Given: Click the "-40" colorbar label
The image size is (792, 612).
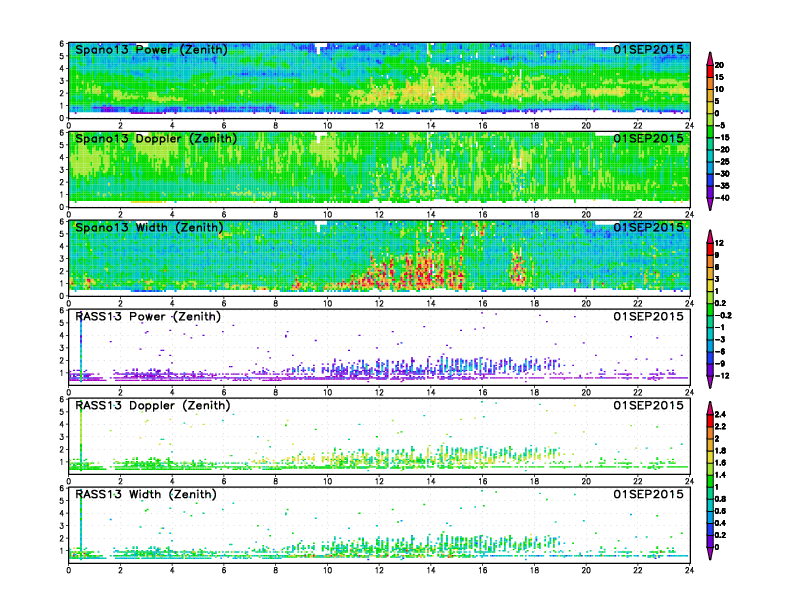Looking at the screenshot, I should click(x=722, y=198).
